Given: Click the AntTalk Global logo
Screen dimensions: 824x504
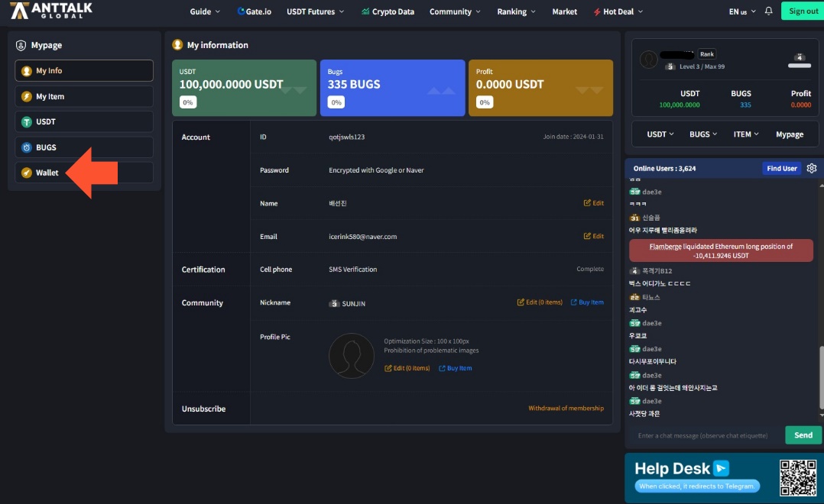Looking at the screenshot, I should click(51, 11).
